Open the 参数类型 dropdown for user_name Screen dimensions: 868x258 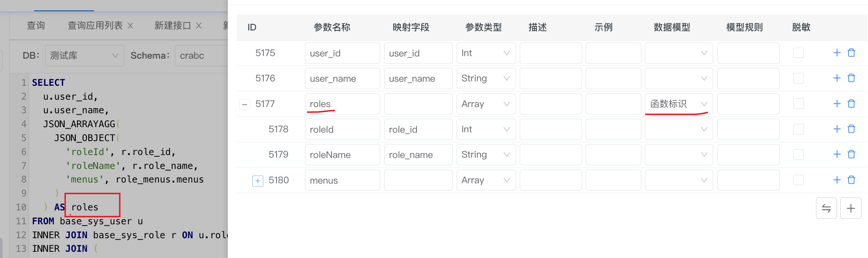pos(486,78)
